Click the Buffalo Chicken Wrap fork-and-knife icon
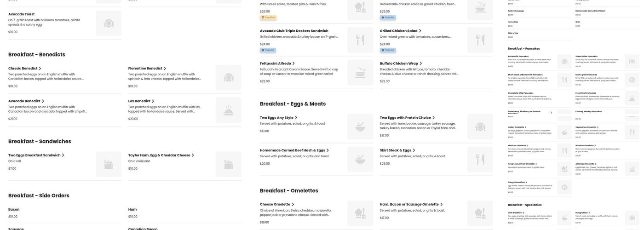The width and height of the screenshot is (644, 230). [480, 73]
